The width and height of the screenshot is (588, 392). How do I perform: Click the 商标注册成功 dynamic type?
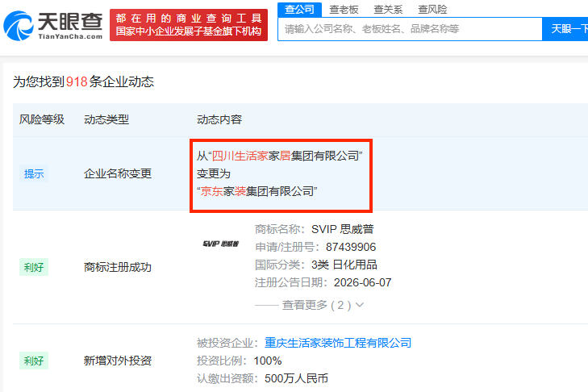118,267
